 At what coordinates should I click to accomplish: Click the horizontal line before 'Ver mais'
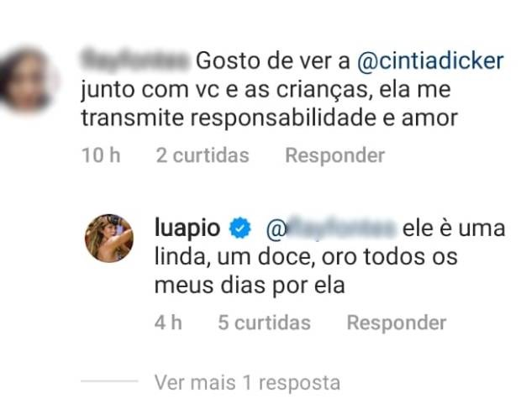point(108,383)
